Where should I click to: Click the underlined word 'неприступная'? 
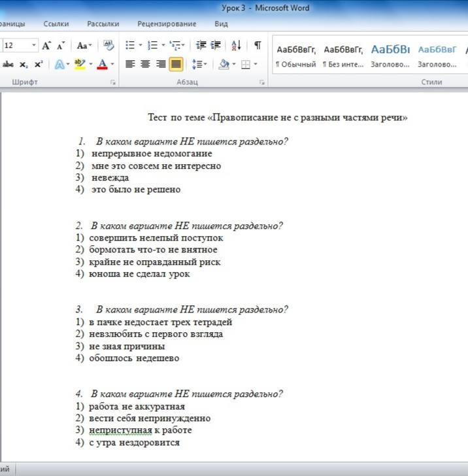click(120, 430)
